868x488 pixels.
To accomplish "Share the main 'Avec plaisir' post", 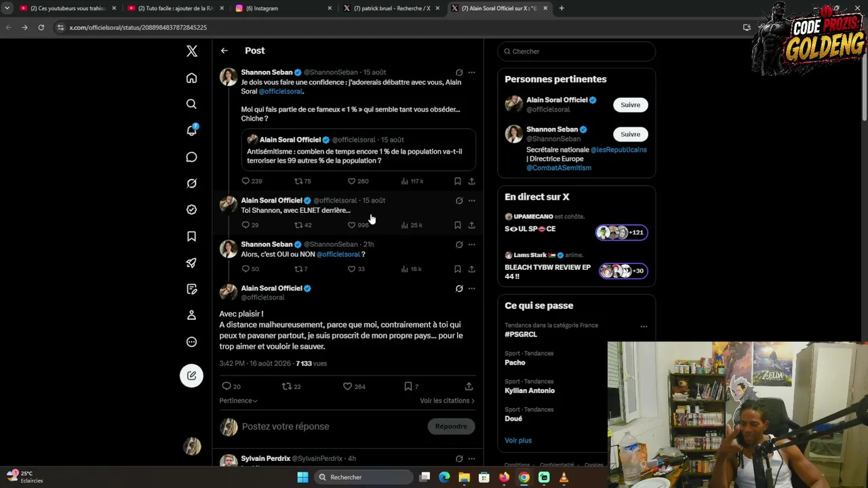I will (469, 386).
